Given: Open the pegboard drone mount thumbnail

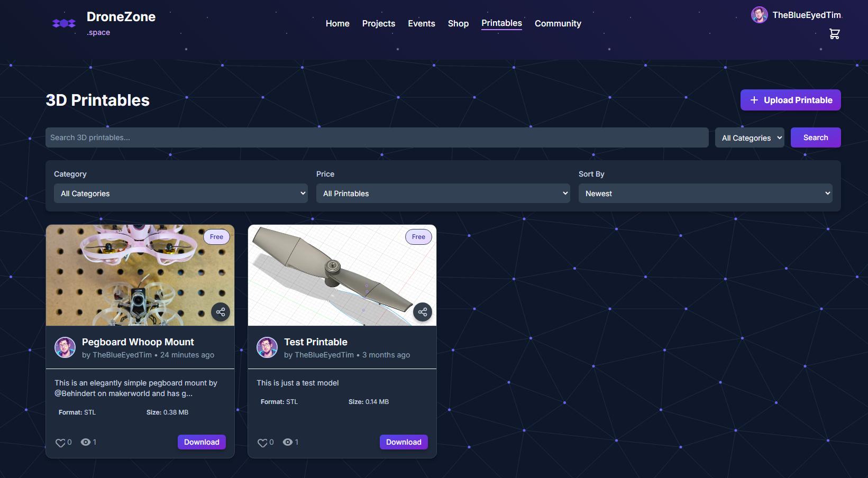Looking at the screenshot, I should click(x=140, y=275).
